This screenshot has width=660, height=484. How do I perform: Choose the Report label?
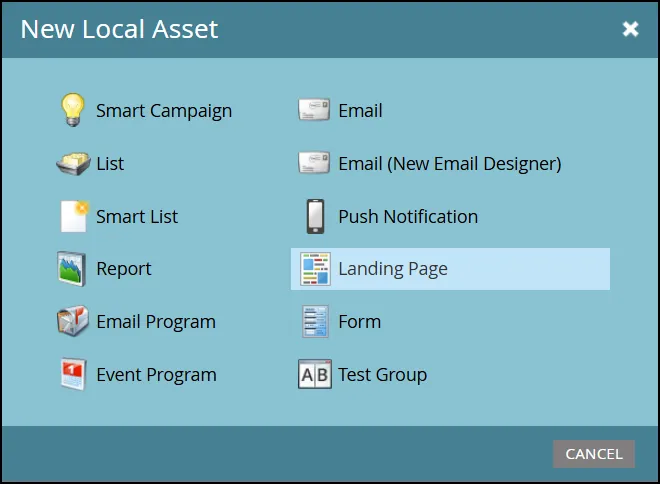pos(124,269)
